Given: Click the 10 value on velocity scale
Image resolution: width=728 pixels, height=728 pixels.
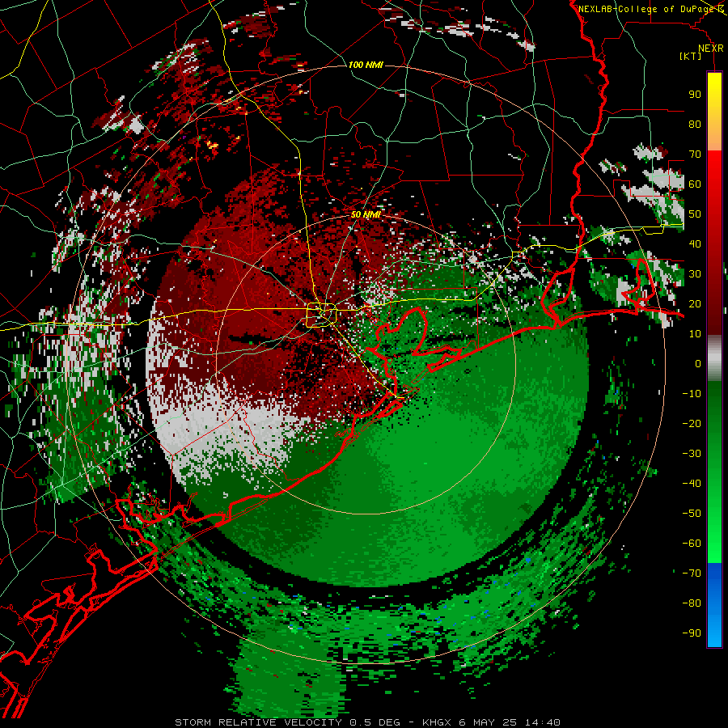Looking at the screenshot, I should 695,334.
